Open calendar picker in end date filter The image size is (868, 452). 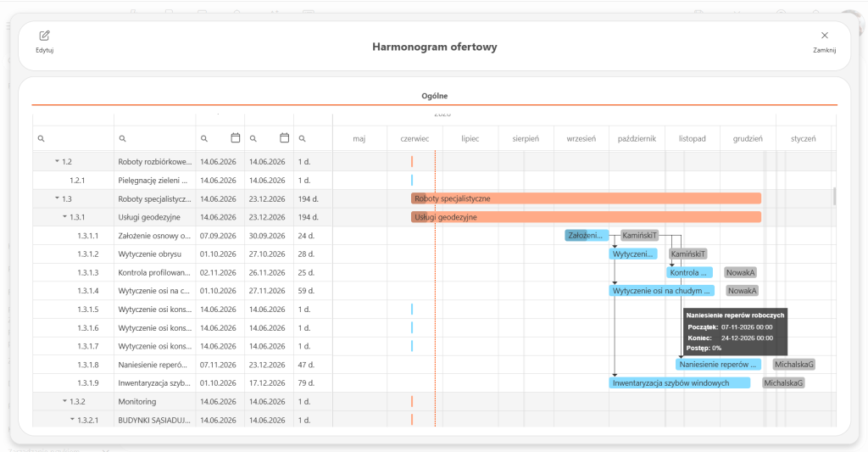[x=284, y=138]
